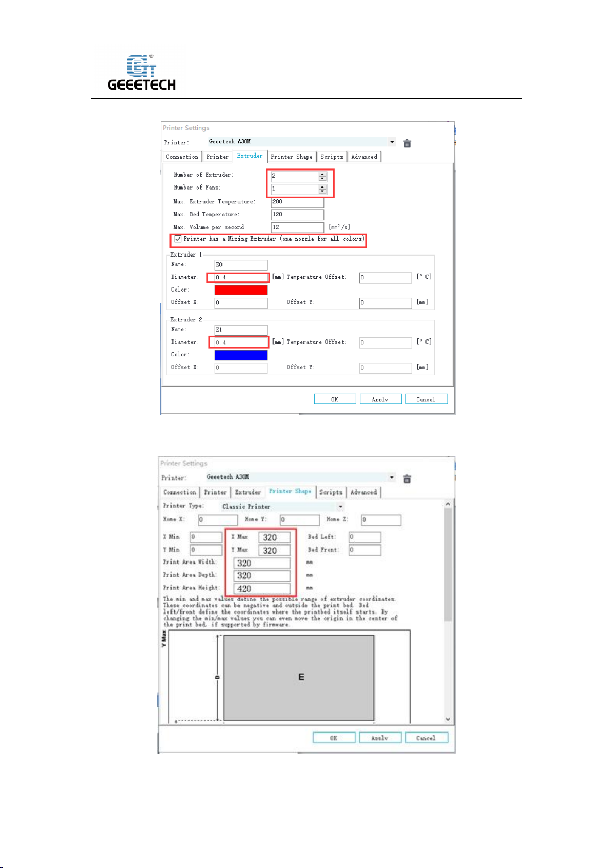Screen dimensions: 614x868
Task: Click the Extruder 2 Temperature Offset field
Action: tap(385, 343)
